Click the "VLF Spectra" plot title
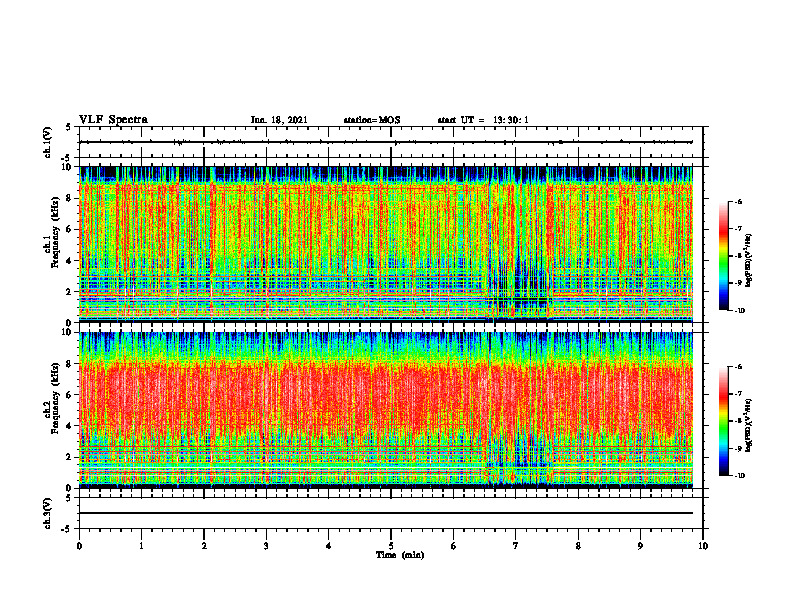 (113, 120)
